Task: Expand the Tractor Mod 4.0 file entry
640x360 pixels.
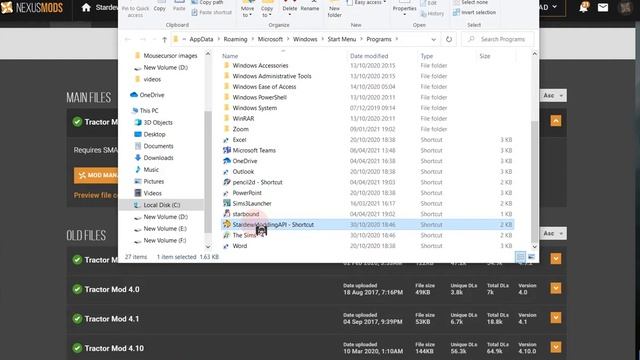Action: coord(556,288)
